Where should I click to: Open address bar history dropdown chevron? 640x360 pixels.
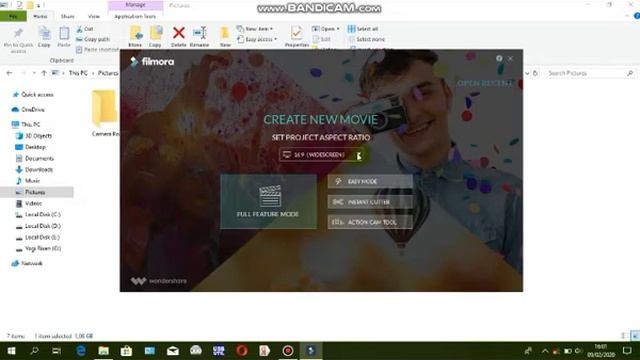point(527,73)
